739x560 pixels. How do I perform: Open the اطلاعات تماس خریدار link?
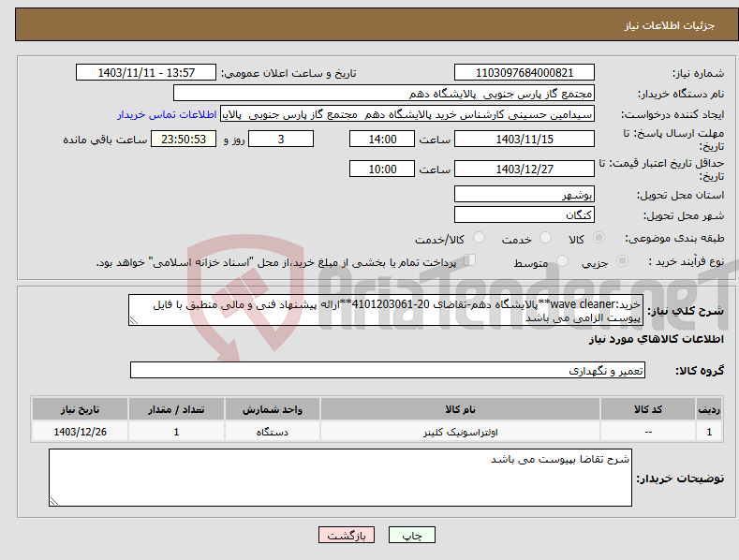167,114
